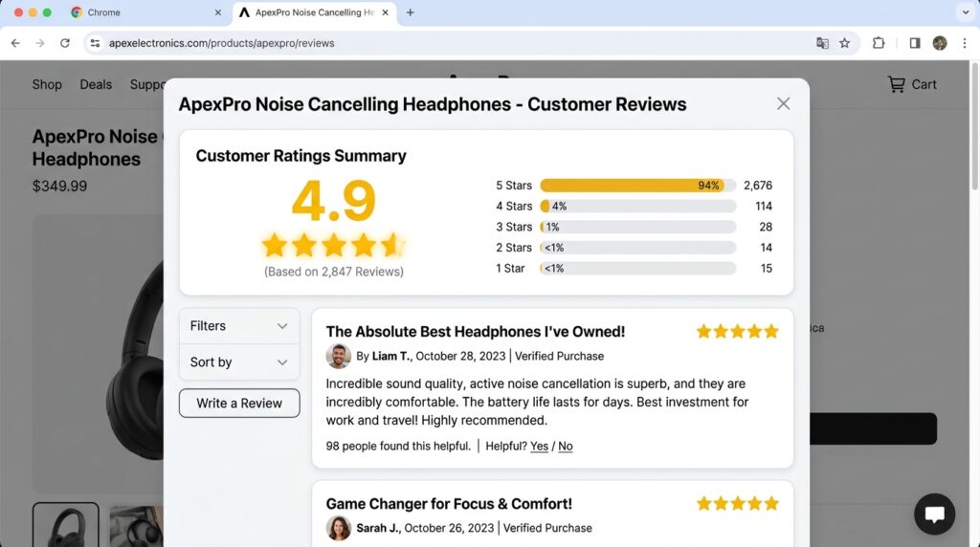Open the Chrome profile avatar
The height and width of the screenshot is (547, 980).
tap(940, 43)
